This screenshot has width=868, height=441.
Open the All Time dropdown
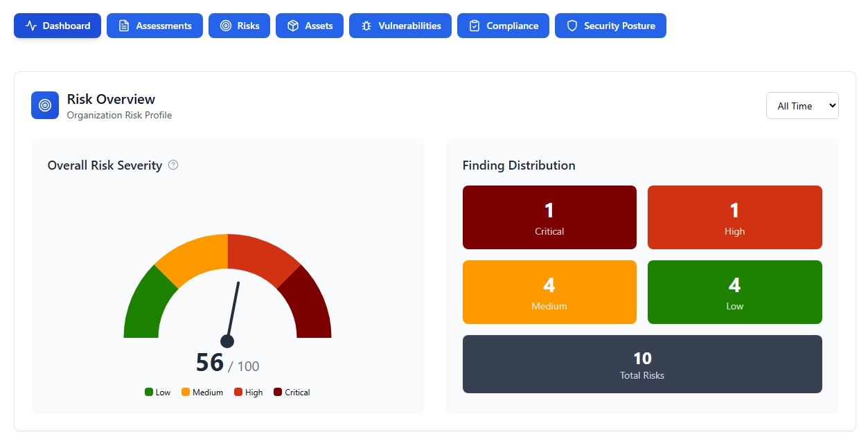(802, 105)
